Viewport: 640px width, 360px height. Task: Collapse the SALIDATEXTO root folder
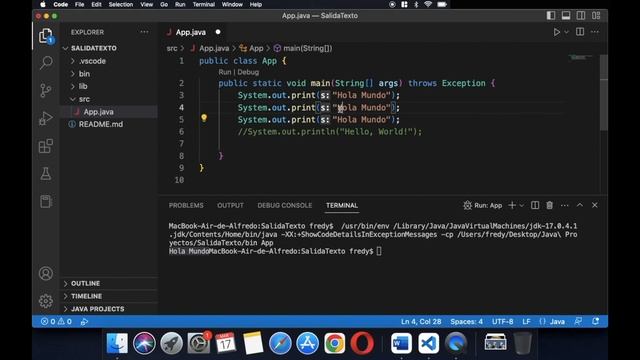click(x=109, y=48)
